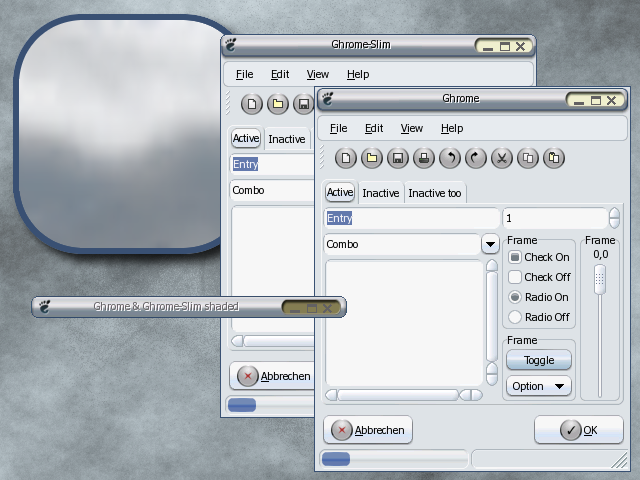Open the Option dropdown menu
640x480 pixels.
(539, 386)
